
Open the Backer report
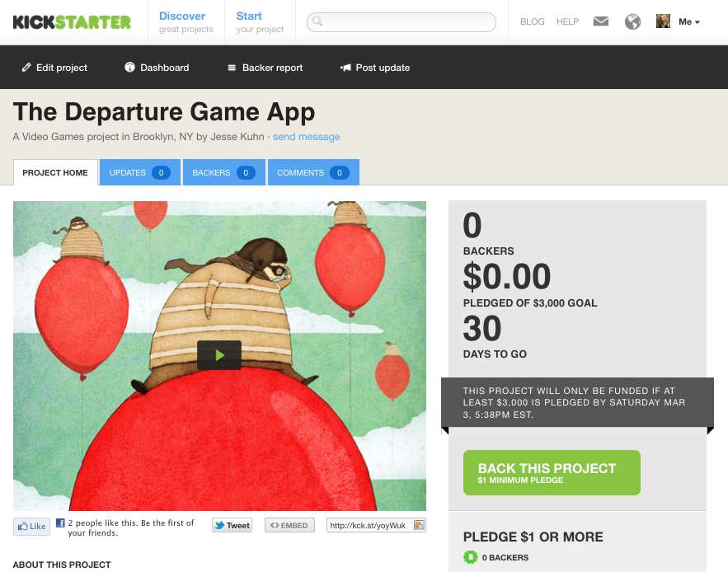pyautogui.click(x=265, y=68)
